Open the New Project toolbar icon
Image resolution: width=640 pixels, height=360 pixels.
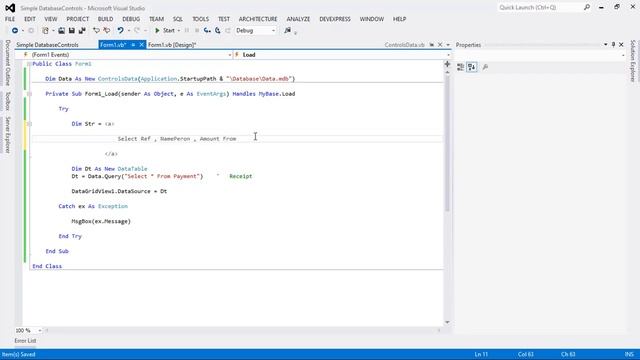[x=45, y=31]
